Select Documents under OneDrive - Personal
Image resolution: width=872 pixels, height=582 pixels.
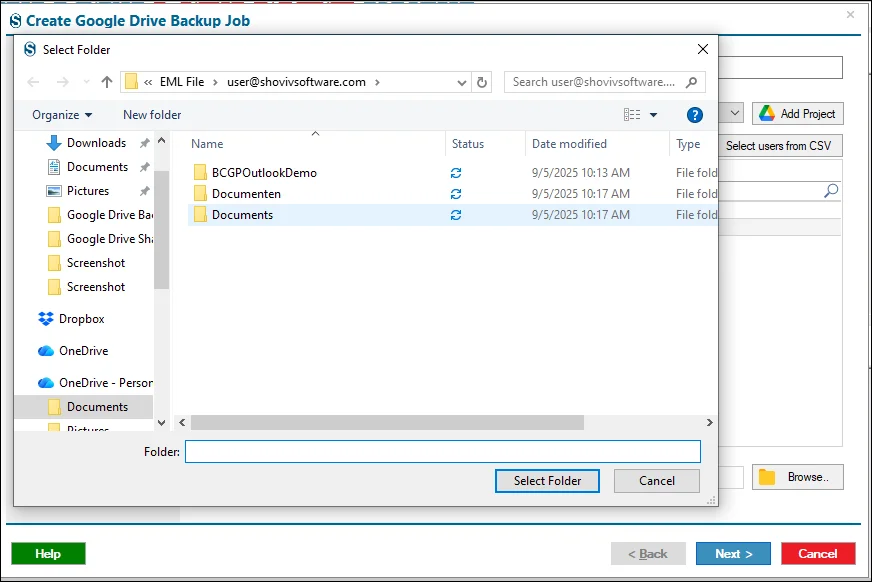point(97,407)
